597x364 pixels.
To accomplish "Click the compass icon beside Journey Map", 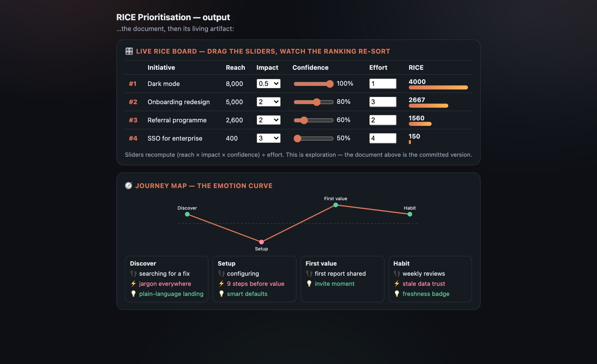I will [129, 186].
